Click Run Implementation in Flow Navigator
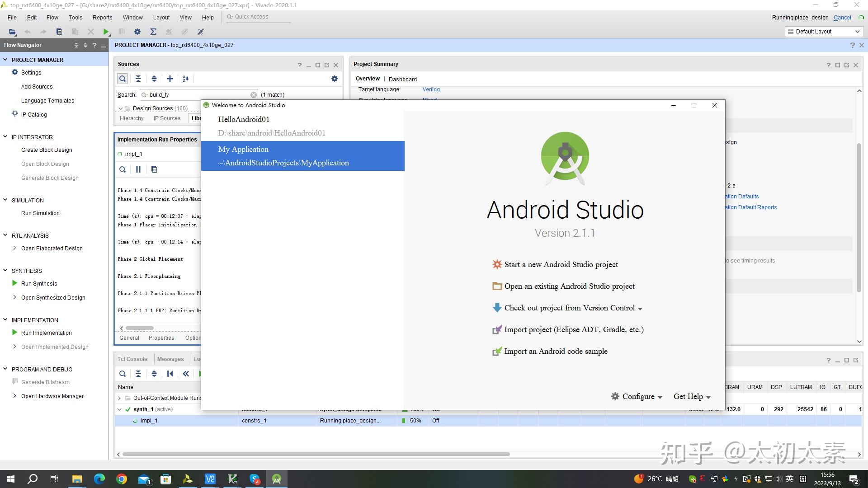Image resolution: width=868 pixels, height=488 pixels. click(x=46, y=333)
